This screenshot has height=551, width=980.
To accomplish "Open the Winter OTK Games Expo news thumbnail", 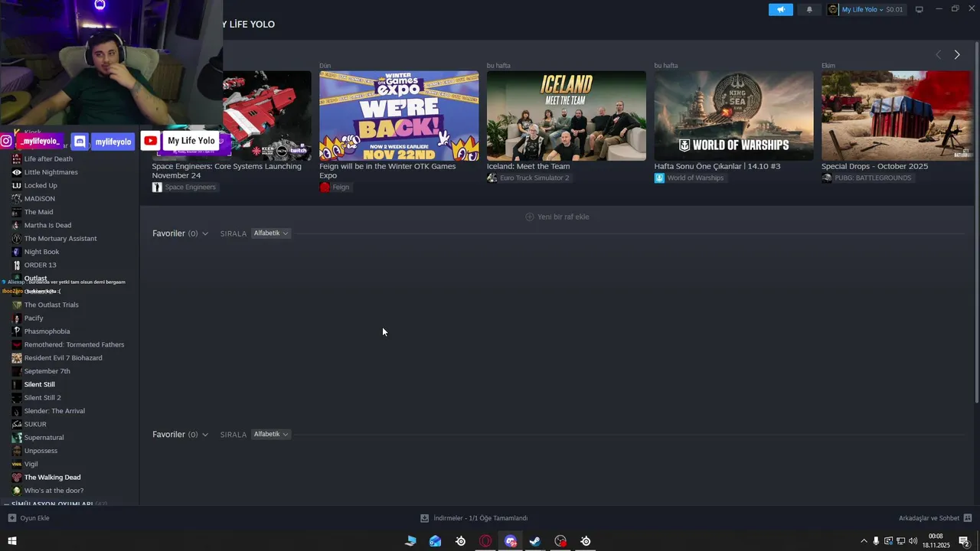I will click(399, 116).
